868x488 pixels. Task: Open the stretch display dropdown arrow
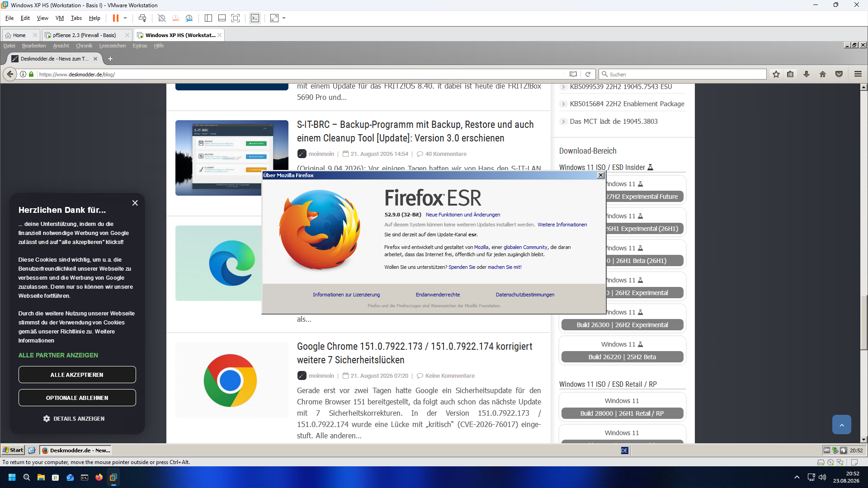284,18
